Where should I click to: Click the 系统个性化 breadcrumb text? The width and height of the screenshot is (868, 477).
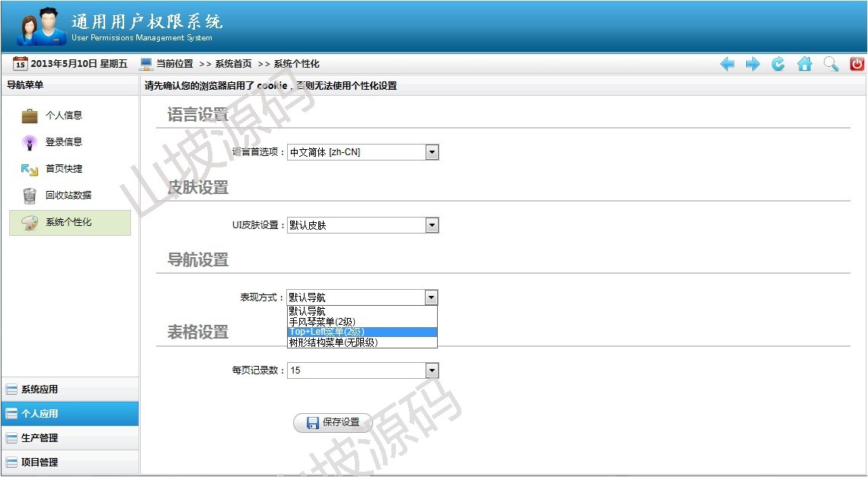(296, 64)
